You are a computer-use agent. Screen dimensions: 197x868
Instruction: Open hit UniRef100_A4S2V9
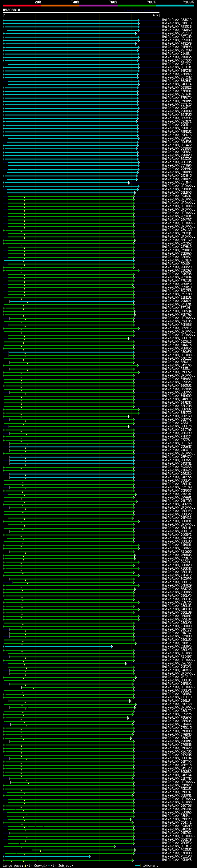coord(177,44)
